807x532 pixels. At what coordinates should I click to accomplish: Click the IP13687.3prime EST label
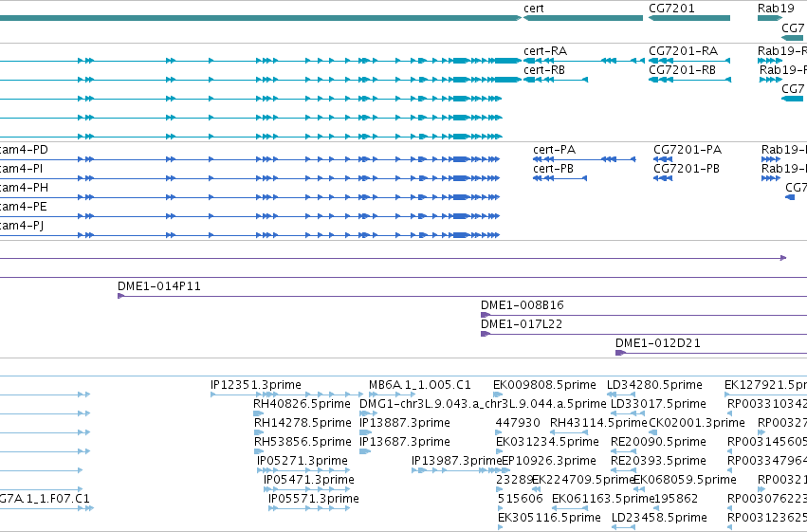[405, 442]
